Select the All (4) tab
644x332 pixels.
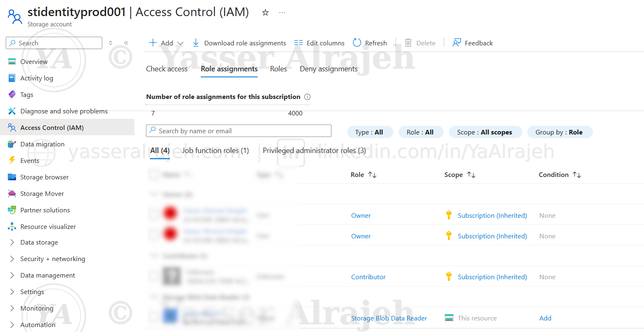pos(160,151)
